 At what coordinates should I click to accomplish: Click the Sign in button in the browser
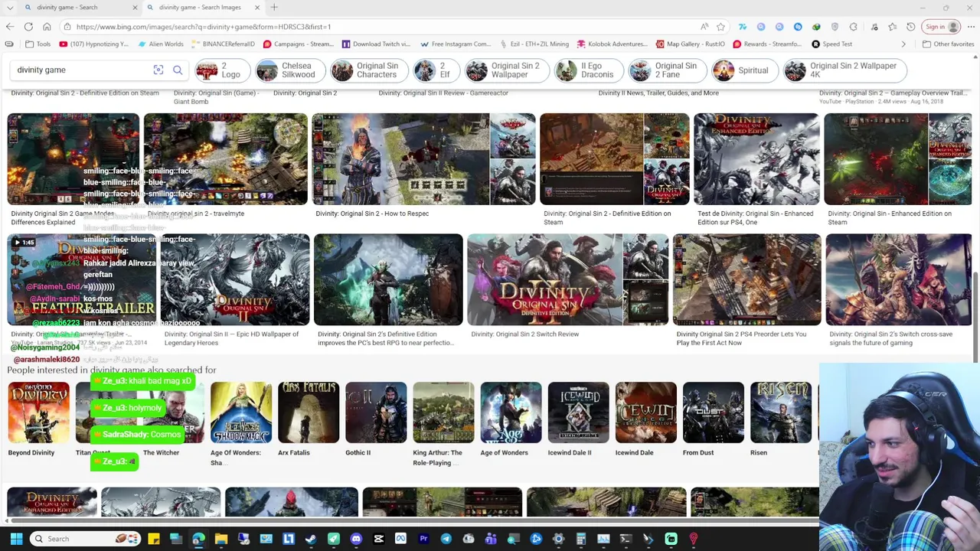click(x=942, y=27)
